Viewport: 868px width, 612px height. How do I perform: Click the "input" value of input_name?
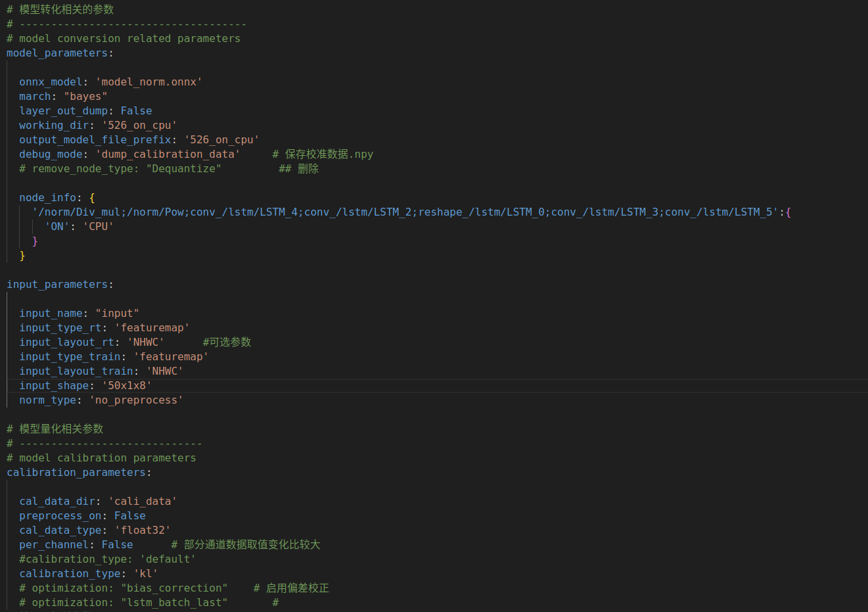pyautogui.click(x=117, y=314)
